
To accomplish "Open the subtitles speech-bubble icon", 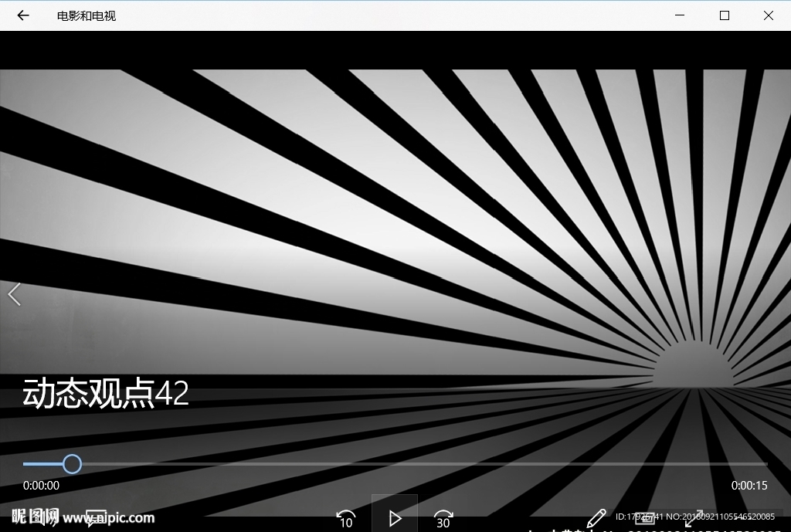I will [x=95, y=518].
